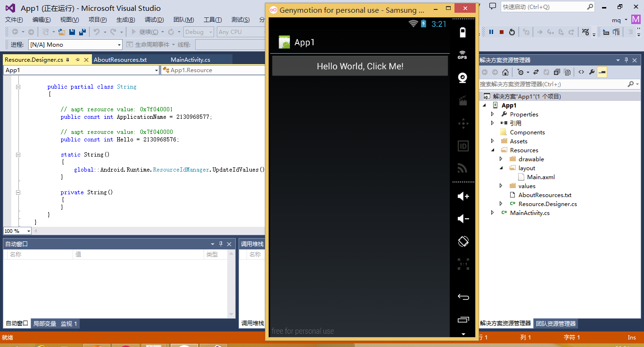
Task: Expand the drawable folder
Action: [x=501, y=159]
